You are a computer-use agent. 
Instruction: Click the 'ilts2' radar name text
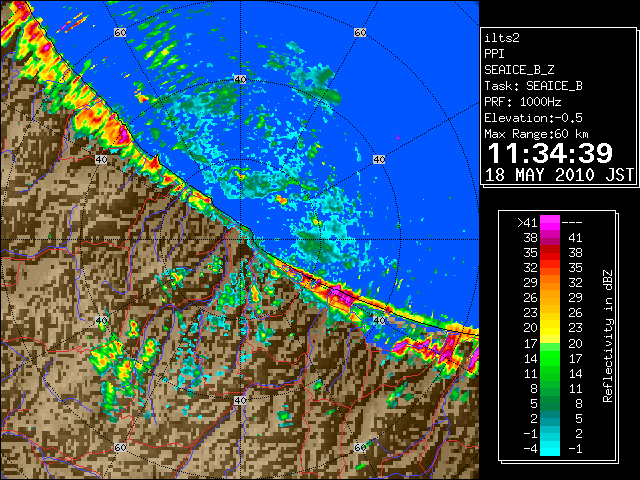502,38
